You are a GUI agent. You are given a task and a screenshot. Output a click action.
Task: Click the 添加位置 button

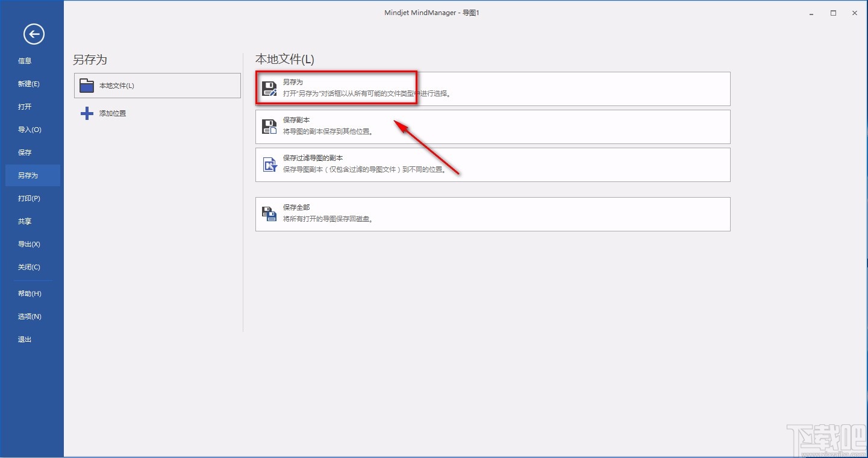(157, 113)
